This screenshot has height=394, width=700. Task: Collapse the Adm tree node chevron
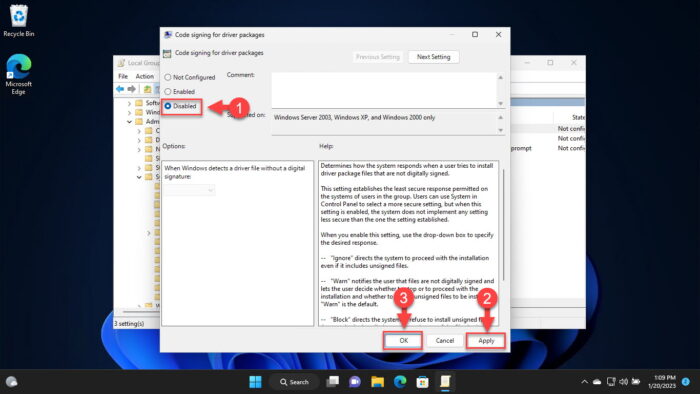point(129,122)
